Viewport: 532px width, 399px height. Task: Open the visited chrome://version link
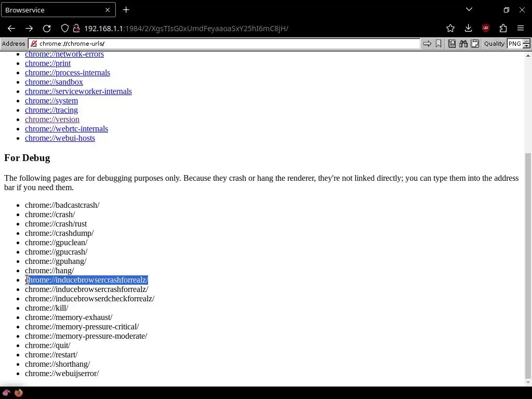pos(52,119)
